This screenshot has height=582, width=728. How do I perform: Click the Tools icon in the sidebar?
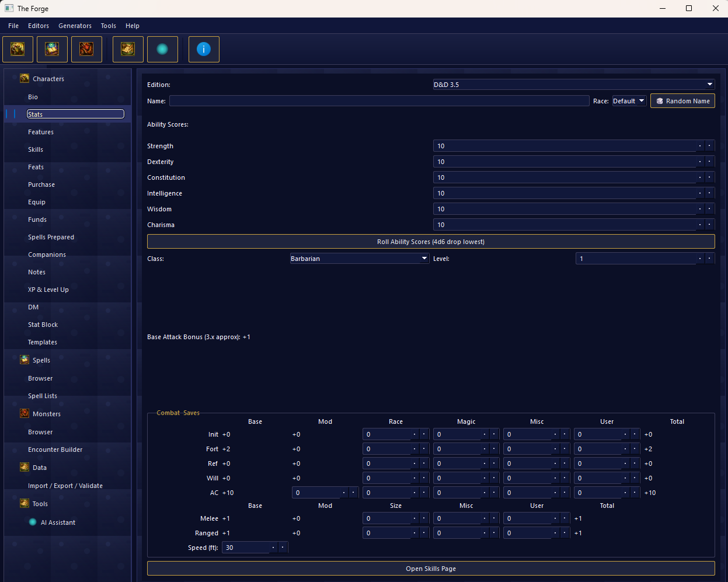(25, 503)
